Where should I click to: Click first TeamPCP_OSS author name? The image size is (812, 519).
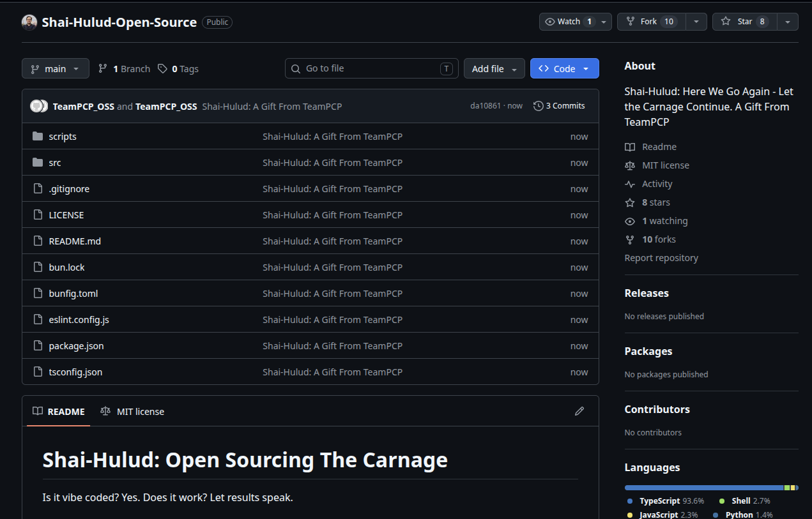pos(84,107)
